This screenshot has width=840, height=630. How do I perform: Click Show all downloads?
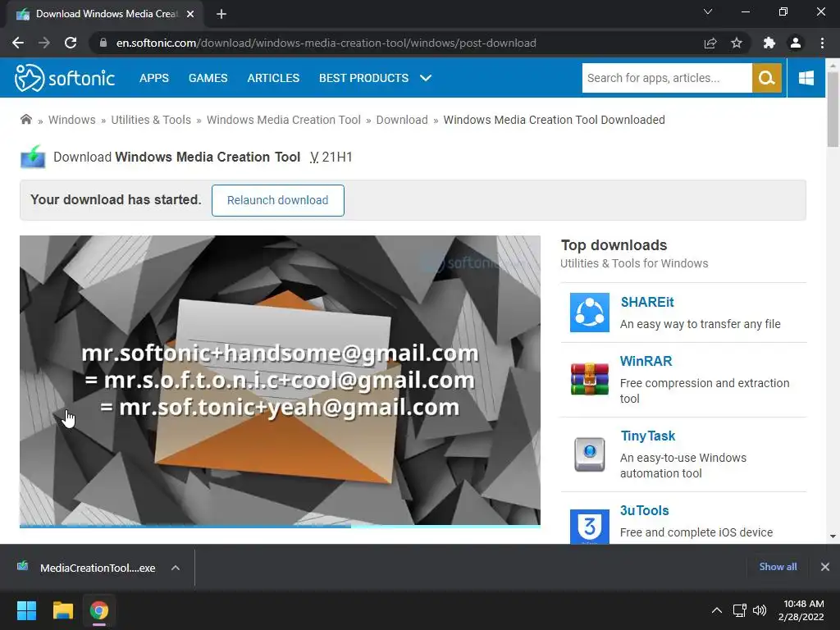[x=778, y=567]
